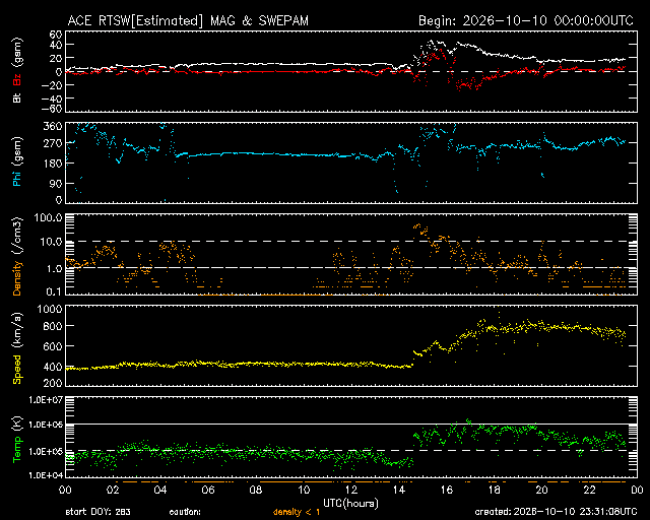
Task: Click the red "Bz" axis label
Action: click(x=17, y=80)
